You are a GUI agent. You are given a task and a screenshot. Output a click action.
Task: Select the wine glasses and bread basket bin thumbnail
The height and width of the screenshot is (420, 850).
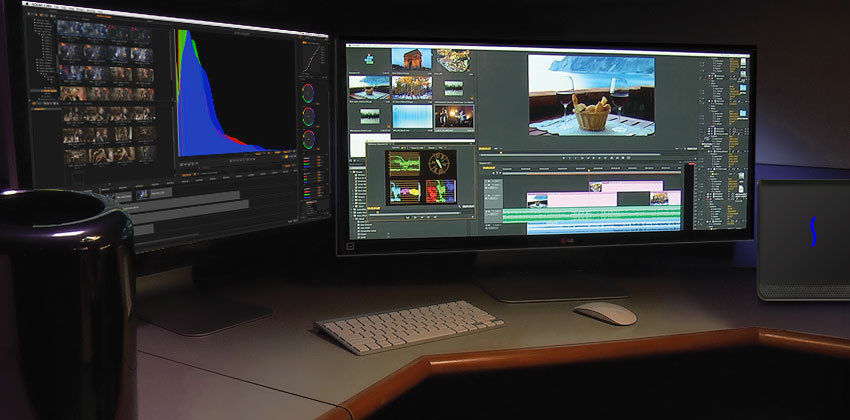tap(368, 87)
